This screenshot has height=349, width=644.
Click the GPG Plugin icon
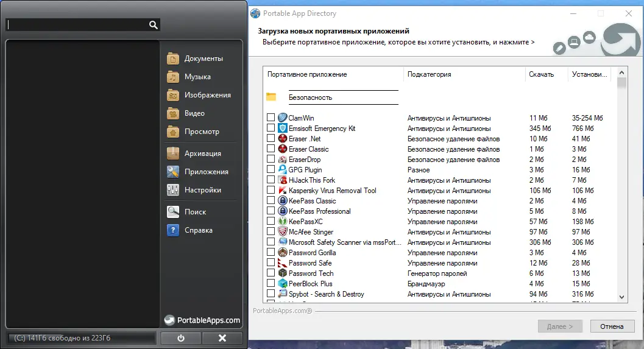pos(283,169)
